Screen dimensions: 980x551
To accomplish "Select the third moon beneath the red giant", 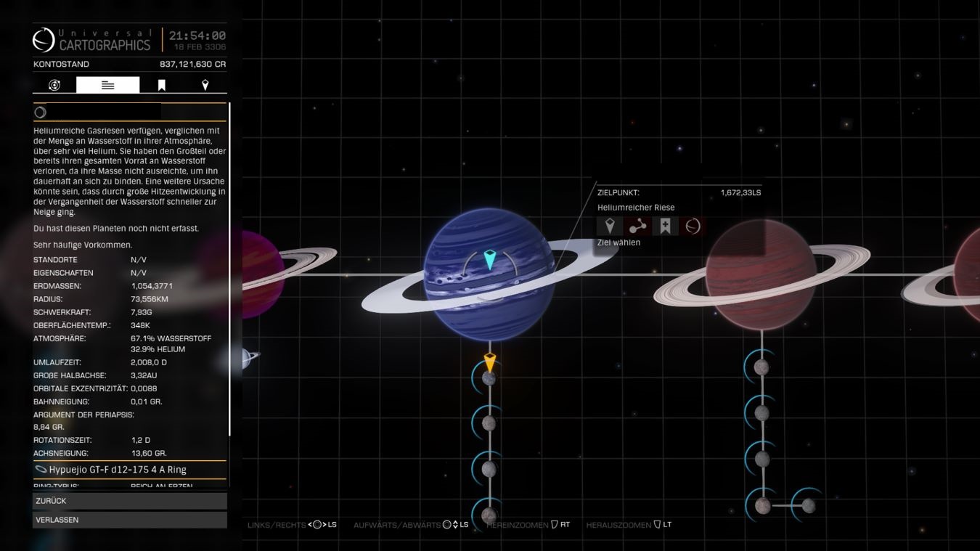I will [x=761, y=460].
